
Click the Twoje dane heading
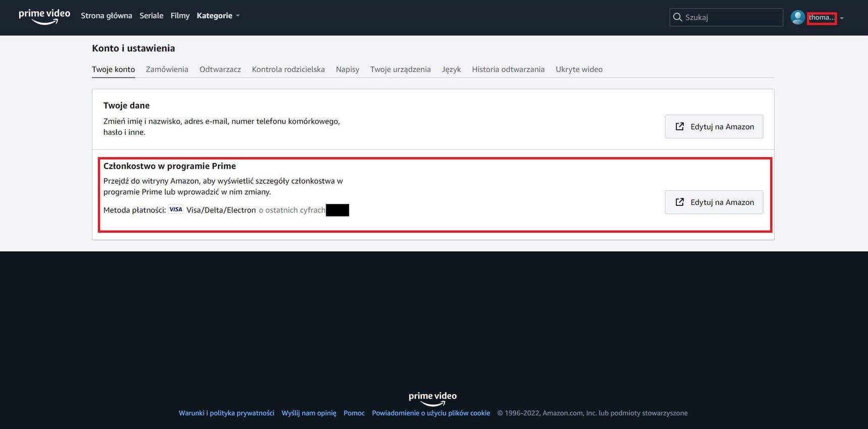click(127, 105)
